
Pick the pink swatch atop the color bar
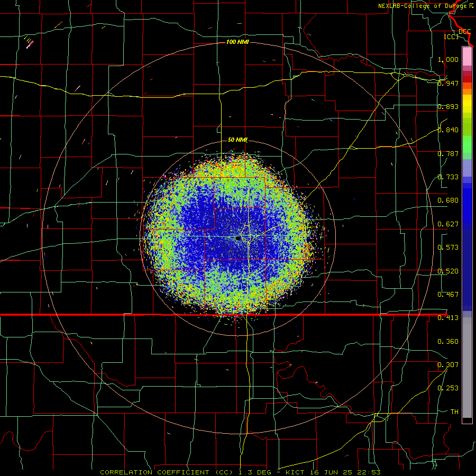point(467,57)
